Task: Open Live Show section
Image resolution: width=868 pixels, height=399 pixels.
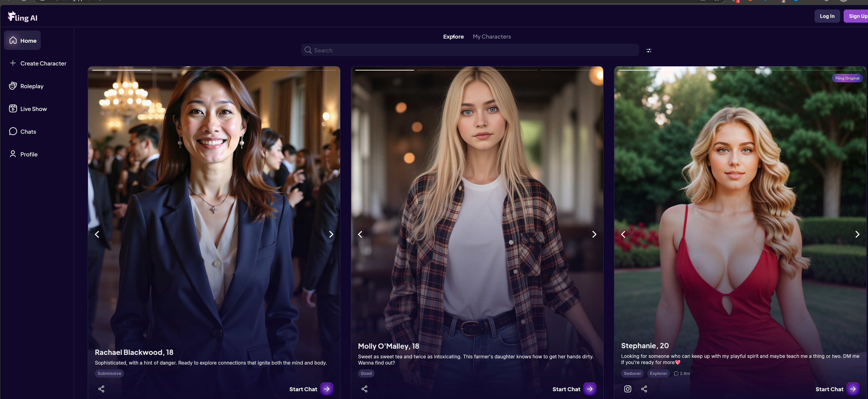Action: click(x=33, y=109)
